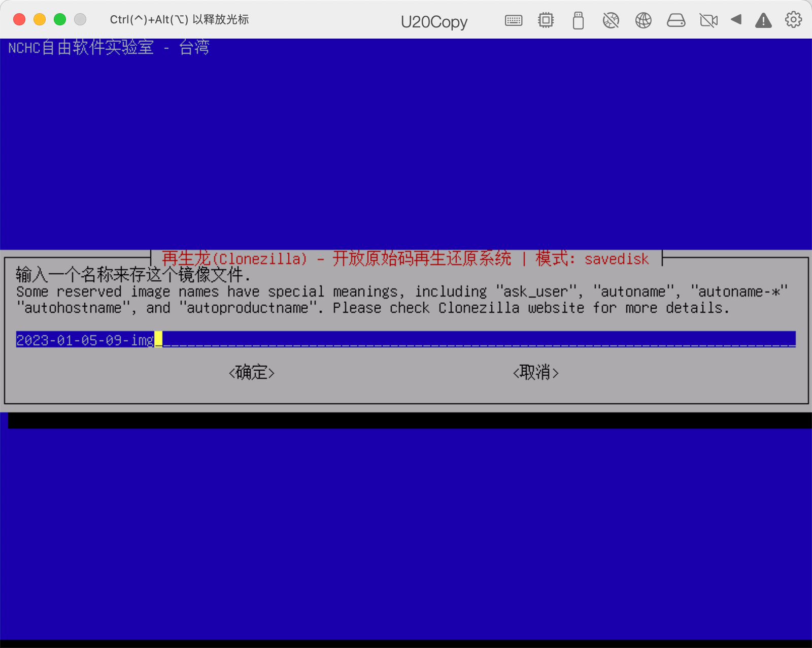The width and height of the screenshot is (812, 648).
Task: Click the green full-screen traffic light
Action: tap(59, 19)
